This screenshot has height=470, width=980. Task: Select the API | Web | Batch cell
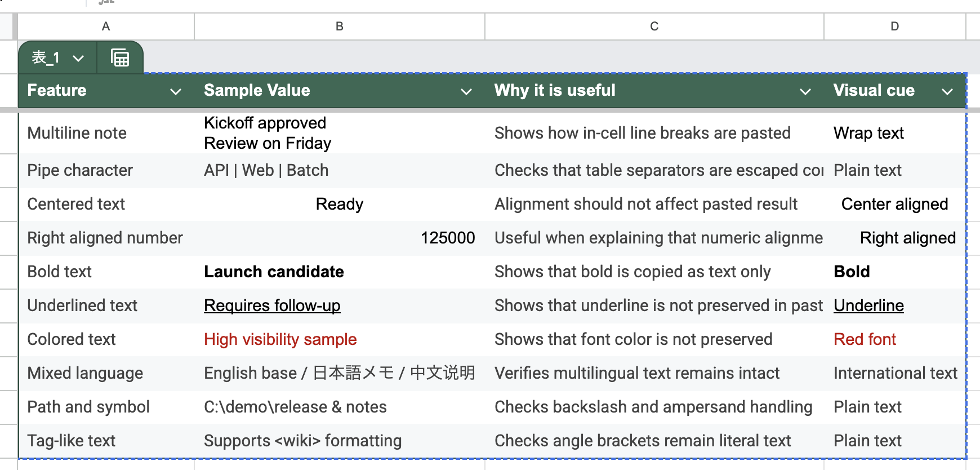tap(266, 170)
